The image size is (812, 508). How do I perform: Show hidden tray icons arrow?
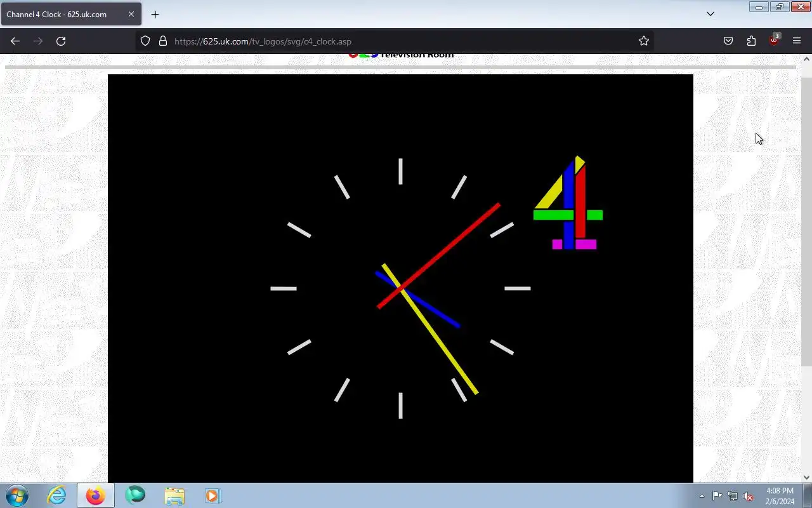702,496
